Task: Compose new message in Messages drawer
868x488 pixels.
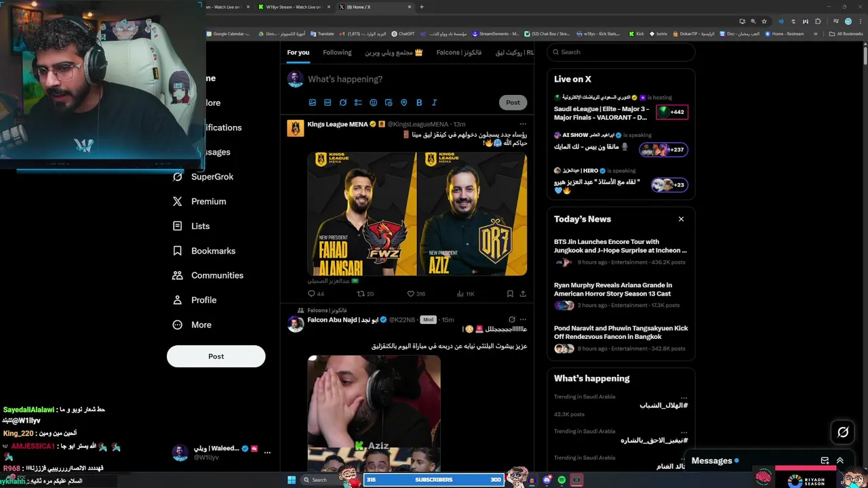Action: pyautogui.click(x=825, y=461)
